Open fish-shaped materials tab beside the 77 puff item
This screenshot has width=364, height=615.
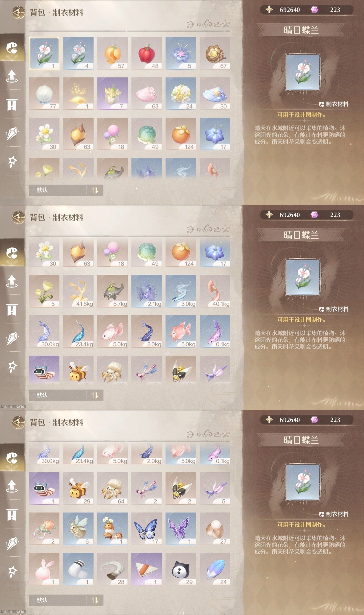[x=12, y=48]
